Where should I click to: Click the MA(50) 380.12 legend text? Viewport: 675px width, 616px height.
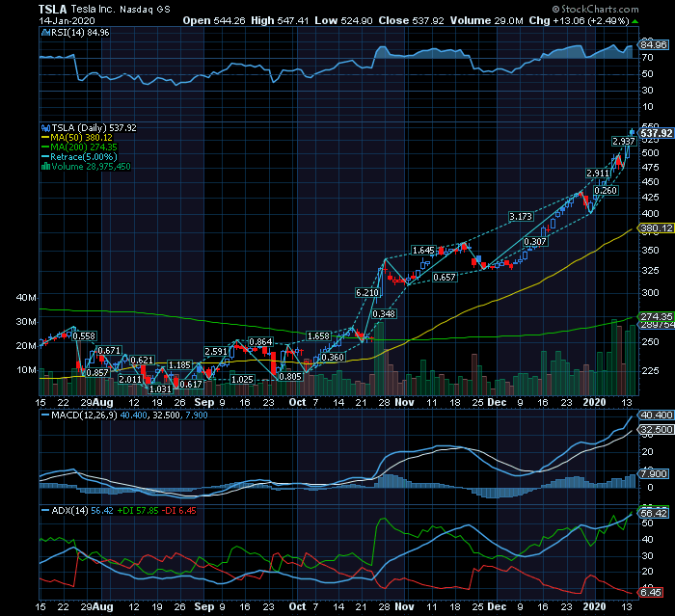point(81,138)
